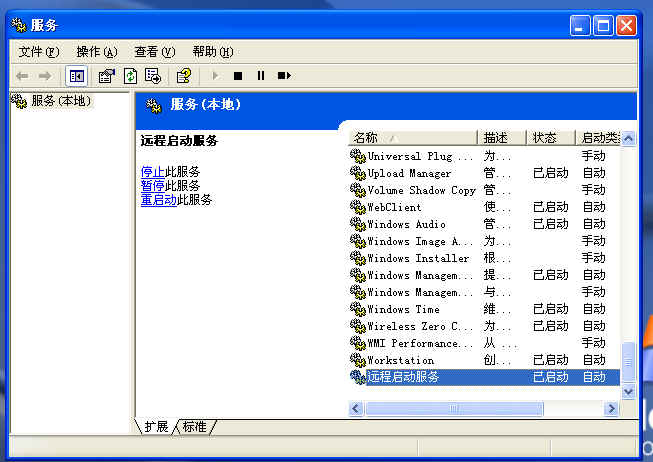The width and height of the screenshot is (653, 462).
Task: Select the Universal Plug service name
Action: (x=420, y=156)
